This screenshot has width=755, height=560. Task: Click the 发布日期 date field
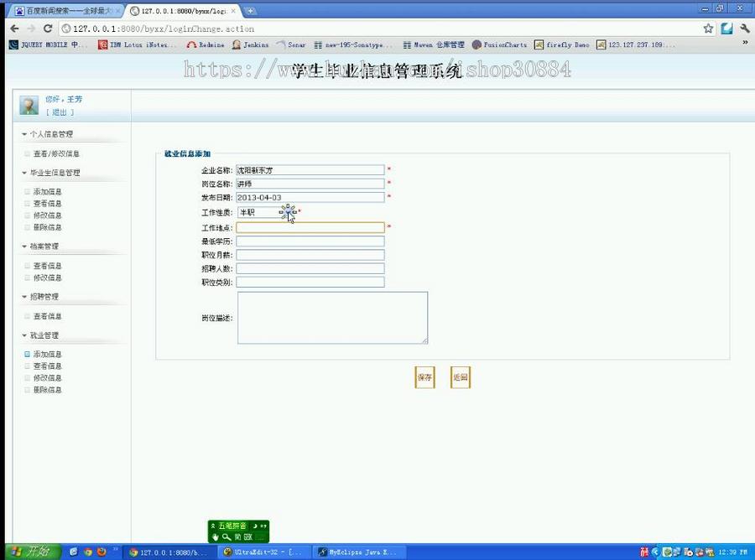pos(310,197)
